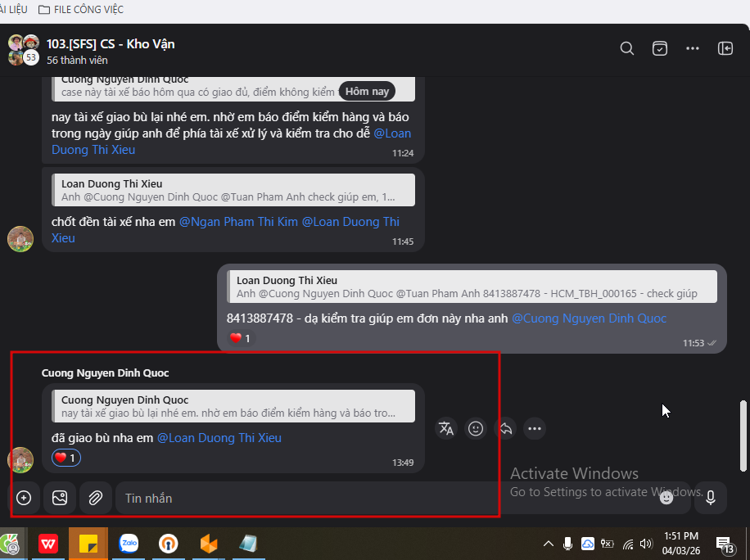Open the three-dot menu in chat header
The height and width of the screenshot is (560, 750).
click(x=692, y=48)
